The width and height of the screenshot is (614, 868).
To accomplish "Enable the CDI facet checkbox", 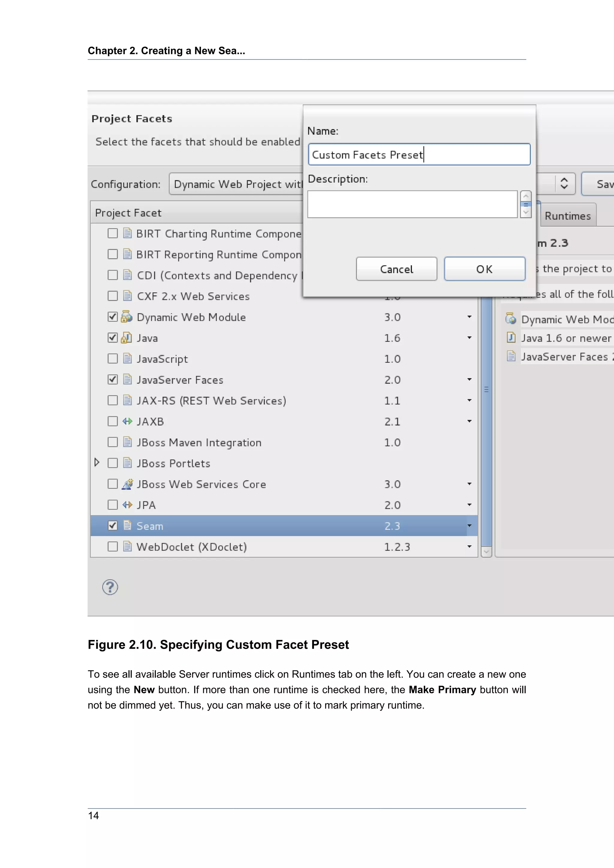I will [113, 275].
